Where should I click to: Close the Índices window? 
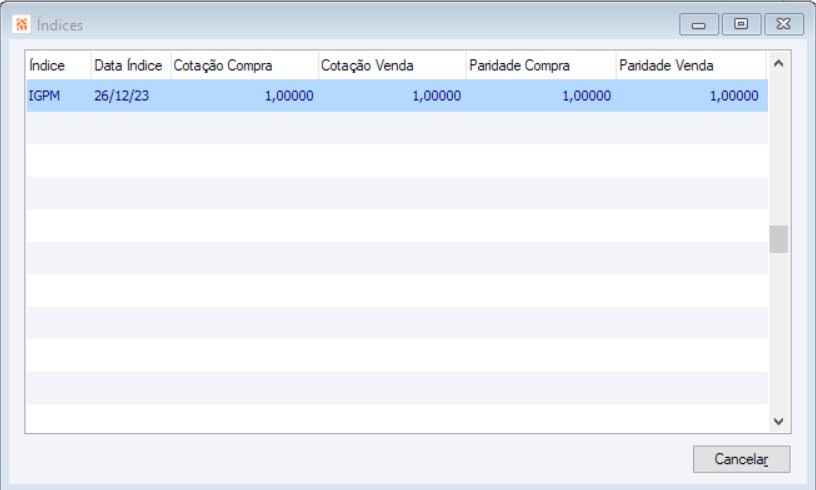[783, 24]
